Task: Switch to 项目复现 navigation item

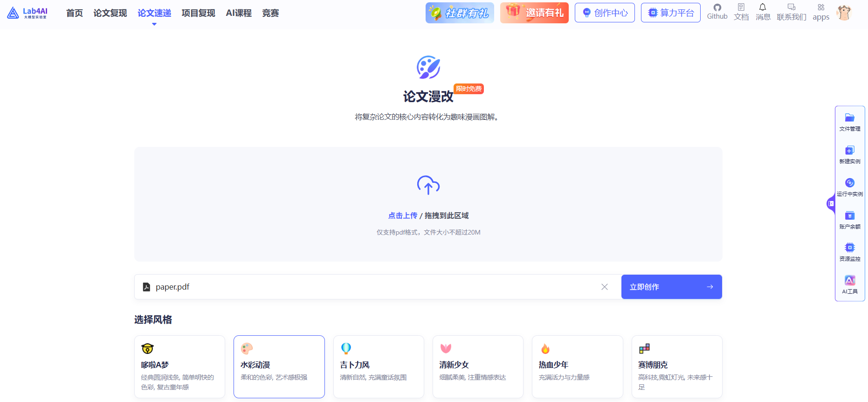Action: 199,13
